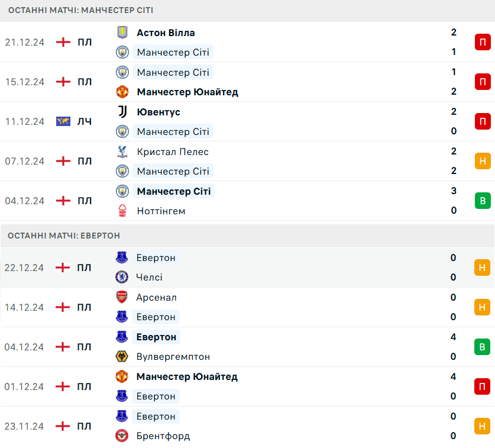Image resolution: width=495 pixels, height=448 pixels.
Task: Click the Wolverhampton club logo
Action: pos(122,356)
